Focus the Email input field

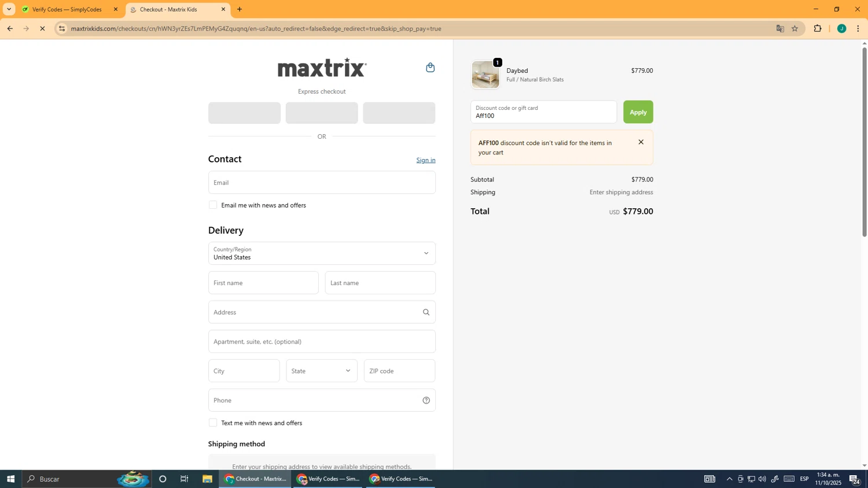click(322, 182)
